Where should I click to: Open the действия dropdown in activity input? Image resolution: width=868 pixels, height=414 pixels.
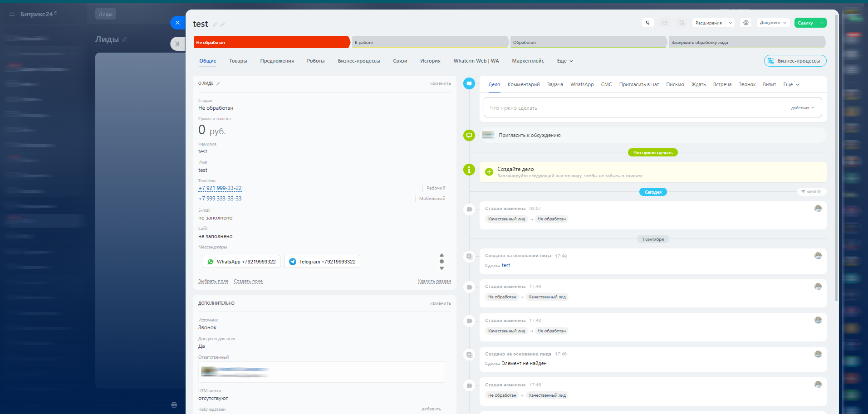(802, 108)
